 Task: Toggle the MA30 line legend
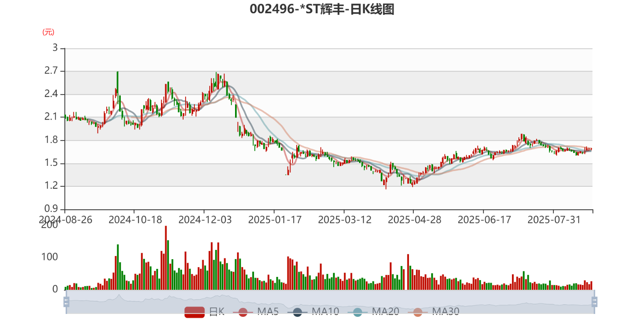coord(433,312)
